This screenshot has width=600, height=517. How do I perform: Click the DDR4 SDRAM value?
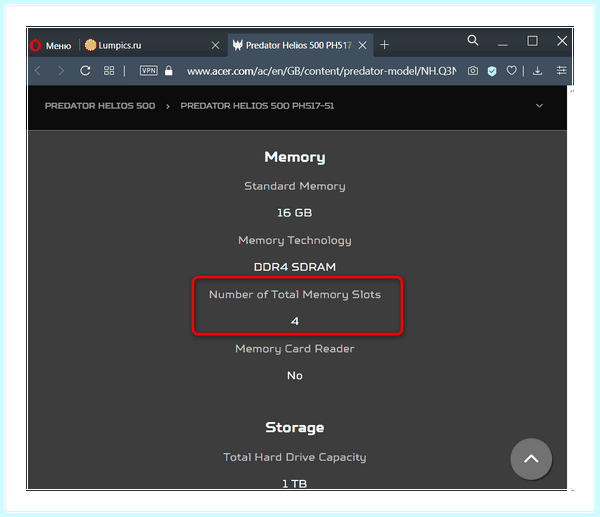coord(295,267)
